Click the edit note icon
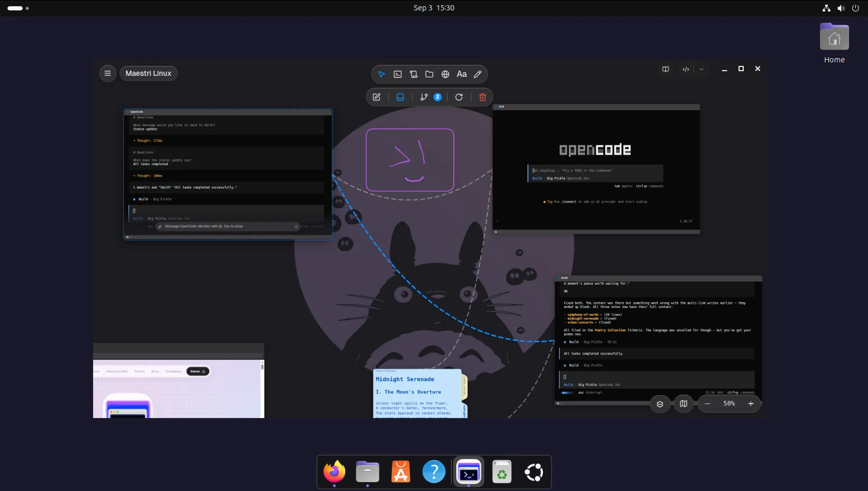The image size is (868, 491). tap(376, 97)
